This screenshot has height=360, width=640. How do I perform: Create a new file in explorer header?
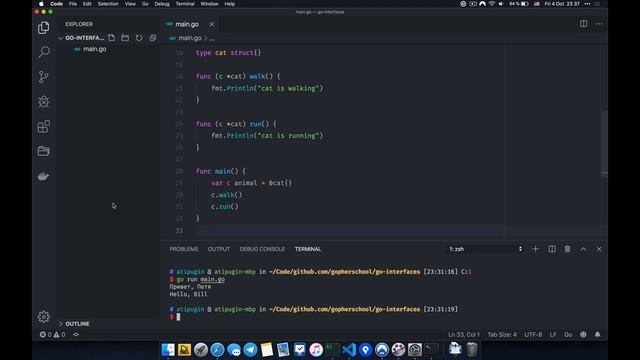pyautogui.click(x=111, y=38)
